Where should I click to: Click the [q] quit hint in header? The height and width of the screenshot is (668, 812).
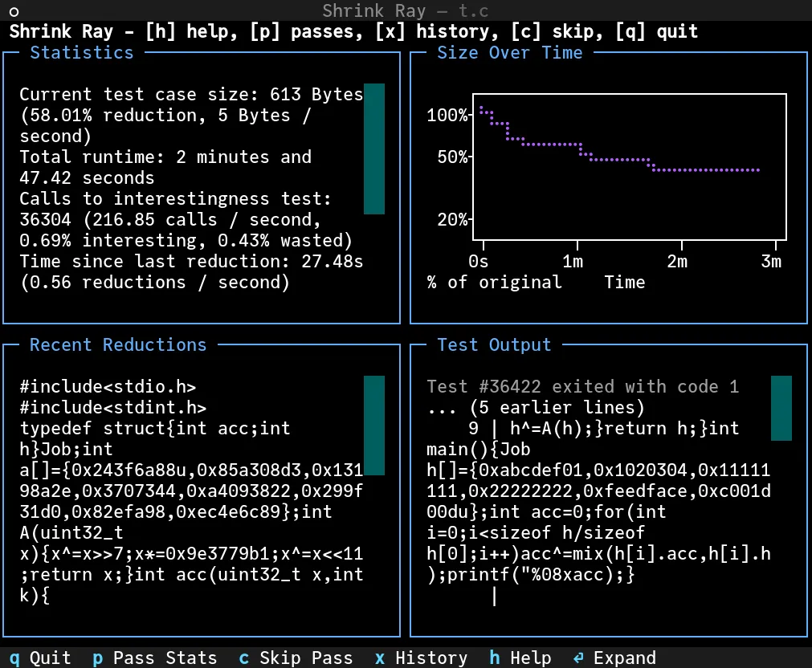[x=656, y=31]
